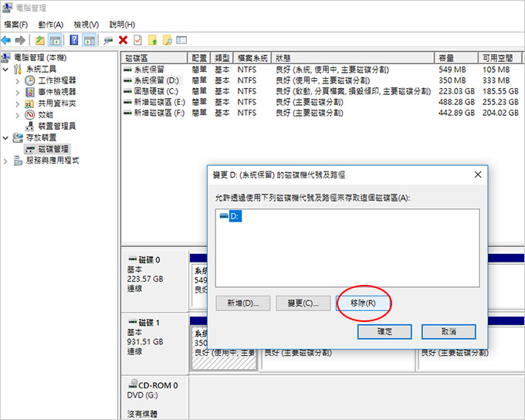Select the 固態硬碟 (C:) volume row
The height and width of the screenshot is (420, 525).
[x=321, y=91]
